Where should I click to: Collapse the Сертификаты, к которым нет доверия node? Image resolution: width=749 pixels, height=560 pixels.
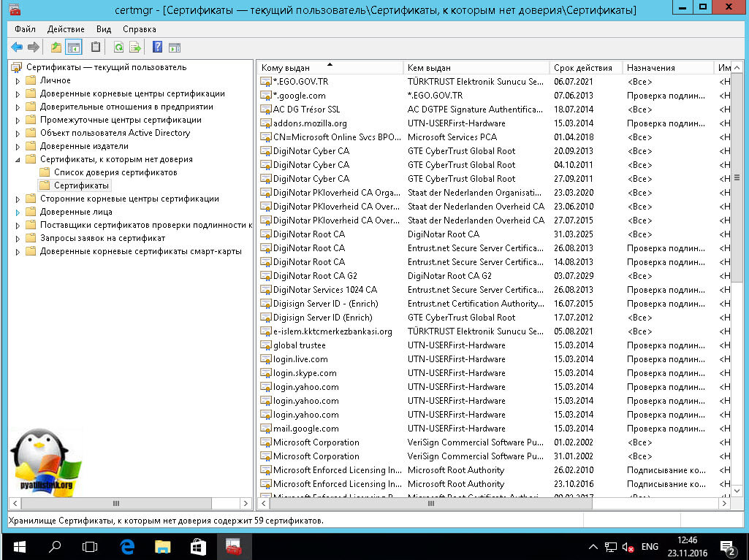click(18, 159)
